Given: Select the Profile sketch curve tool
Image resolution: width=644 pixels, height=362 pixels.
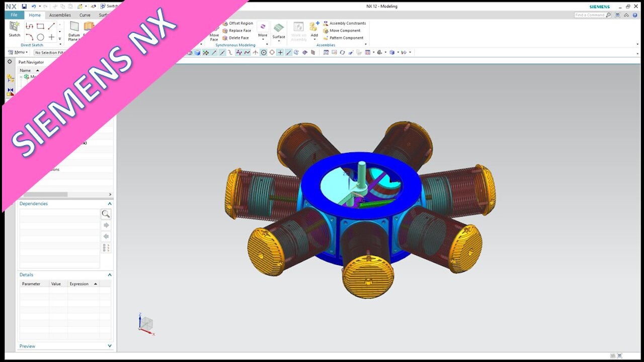Looking at the screenshot, I should click(x=30, y=26).
